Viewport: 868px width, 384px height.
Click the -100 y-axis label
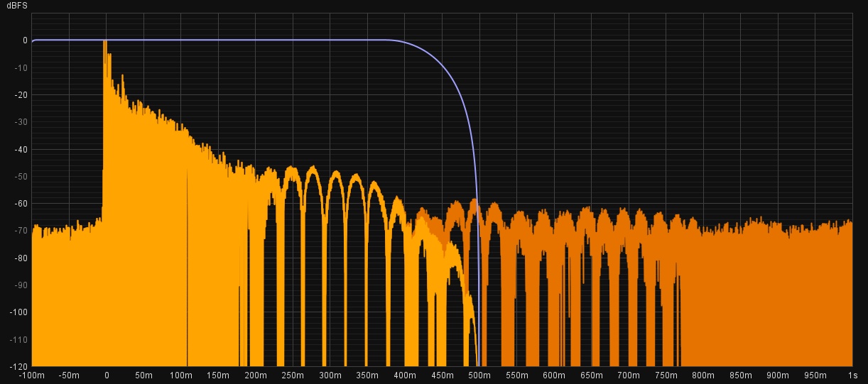[18, 312]
